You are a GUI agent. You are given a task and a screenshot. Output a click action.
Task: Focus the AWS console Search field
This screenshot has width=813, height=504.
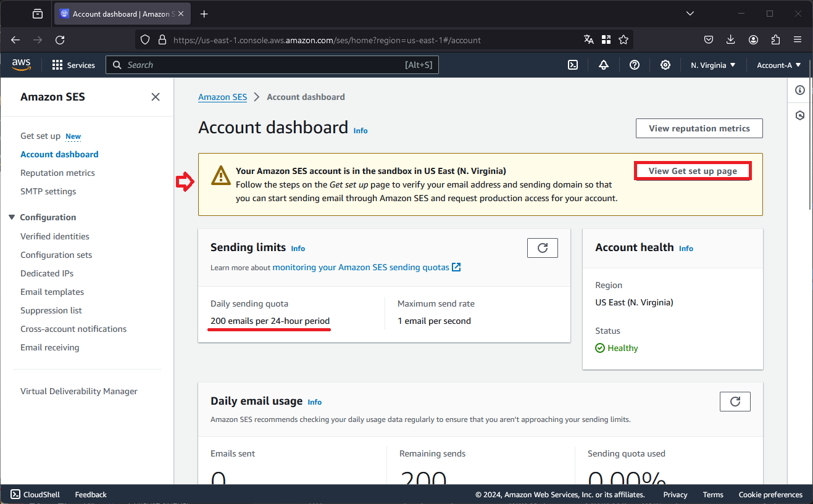[272, 65]
